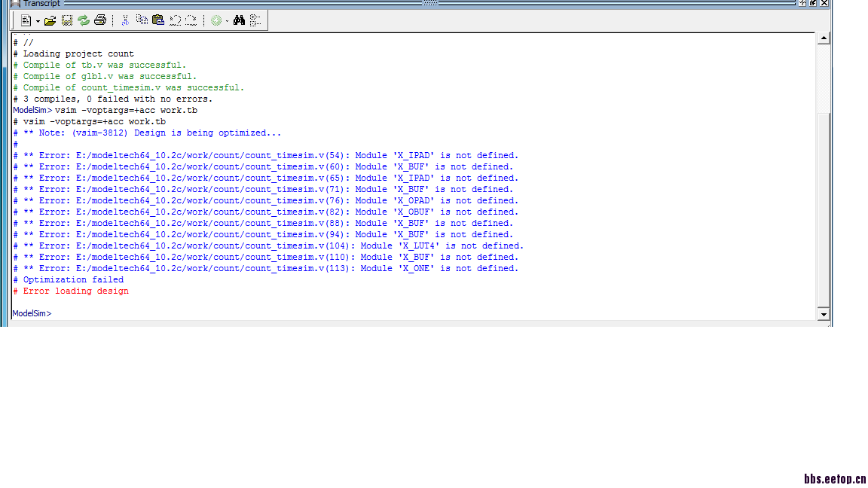Click the Note vsim-3812 design optimized line
Screen dimensions: 868x488
point(147,133)
